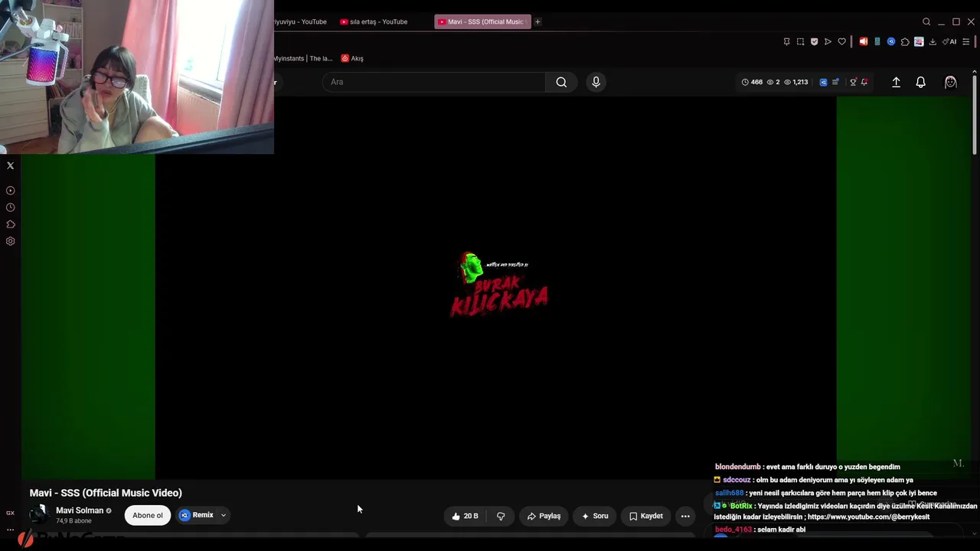Click the chat username sdccouz
This screenshot has height=551, width=980.
click(x=737, y=480)
